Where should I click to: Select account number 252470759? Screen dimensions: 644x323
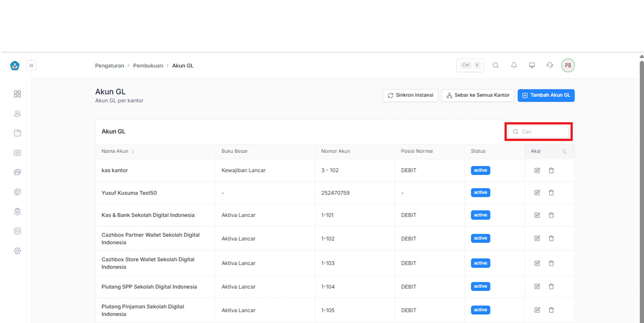pyautogui.click(x=335, y=193)
